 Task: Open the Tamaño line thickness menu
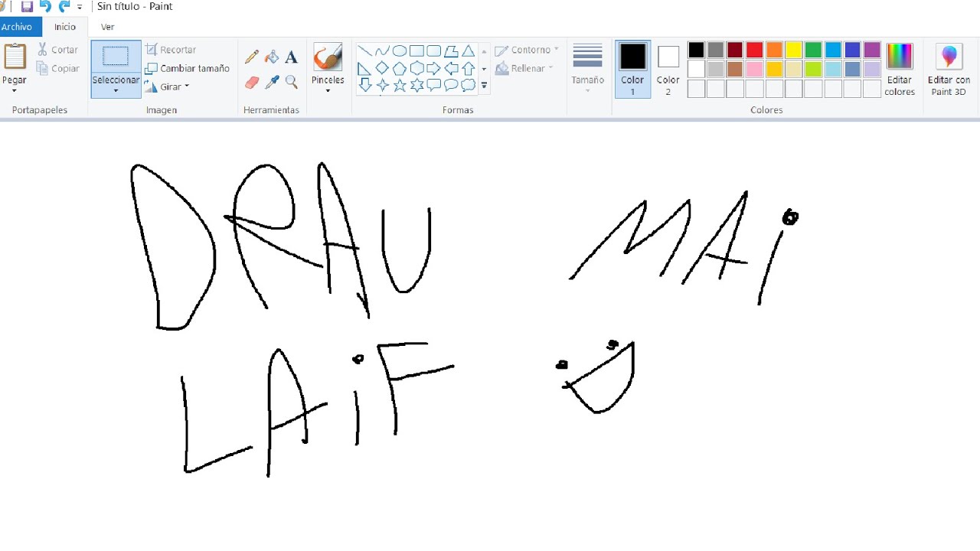(587, 69)
